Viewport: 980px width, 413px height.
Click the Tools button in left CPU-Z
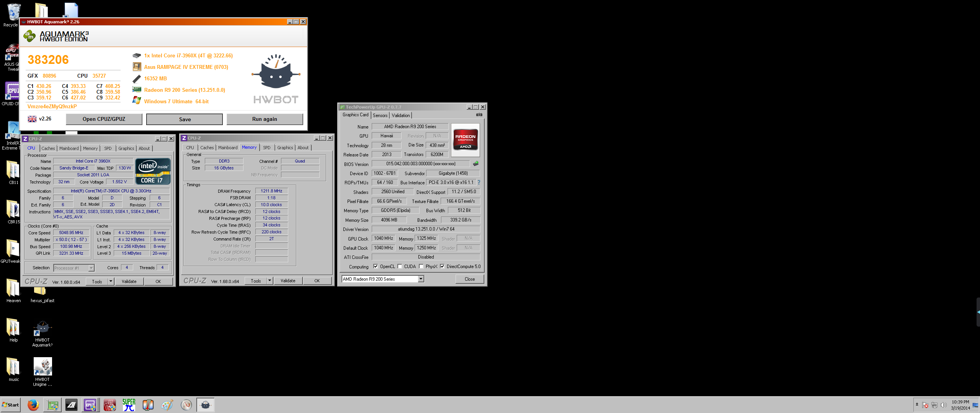point(97,281)
